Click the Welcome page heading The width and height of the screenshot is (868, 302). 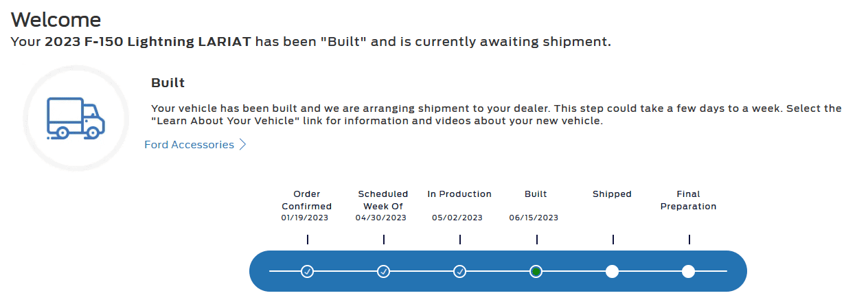click(56, 20)
